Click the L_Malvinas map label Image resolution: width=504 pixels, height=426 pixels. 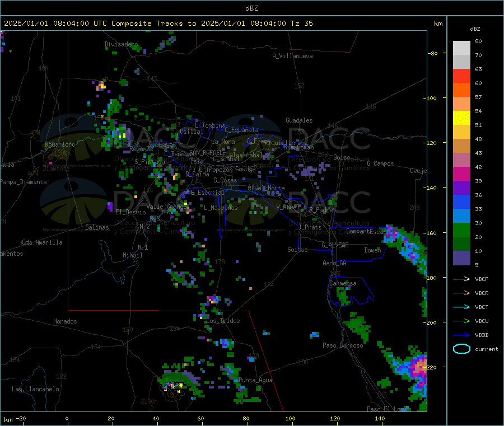pos(221,208)
